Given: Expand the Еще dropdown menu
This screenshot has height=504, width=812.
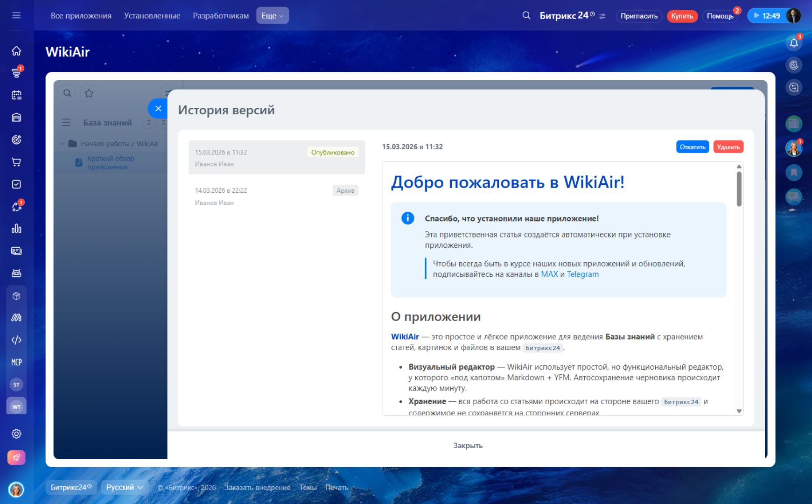Looking at the screenshot, I should [x=273, y=15].
